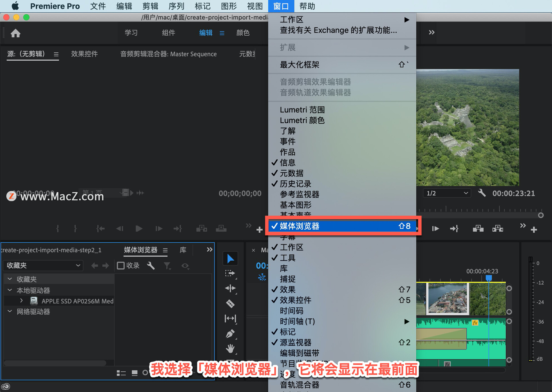
Task: Toggle timeline snap icon
Action: 262,277
